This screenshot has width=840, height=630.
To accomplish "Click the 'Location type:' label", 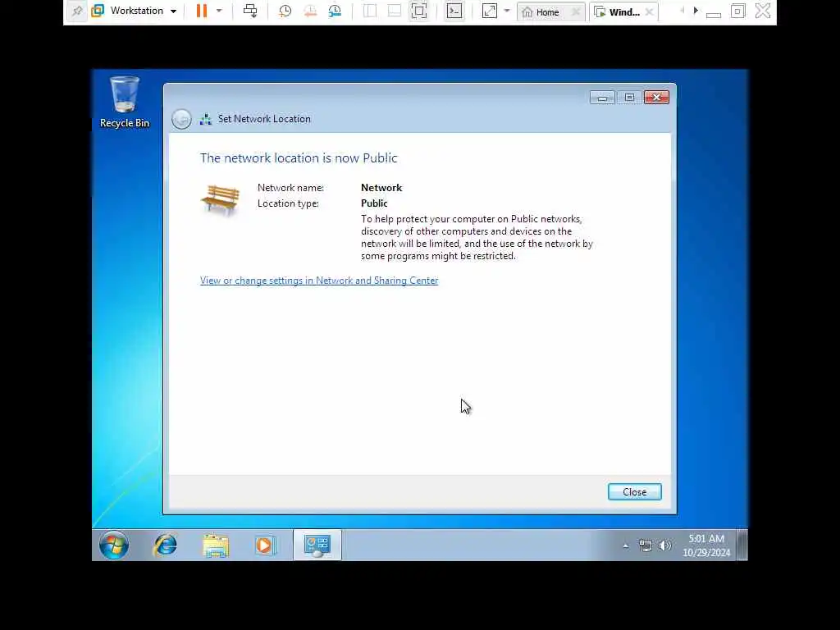I will pyautogui.click(x=288, y=203).
